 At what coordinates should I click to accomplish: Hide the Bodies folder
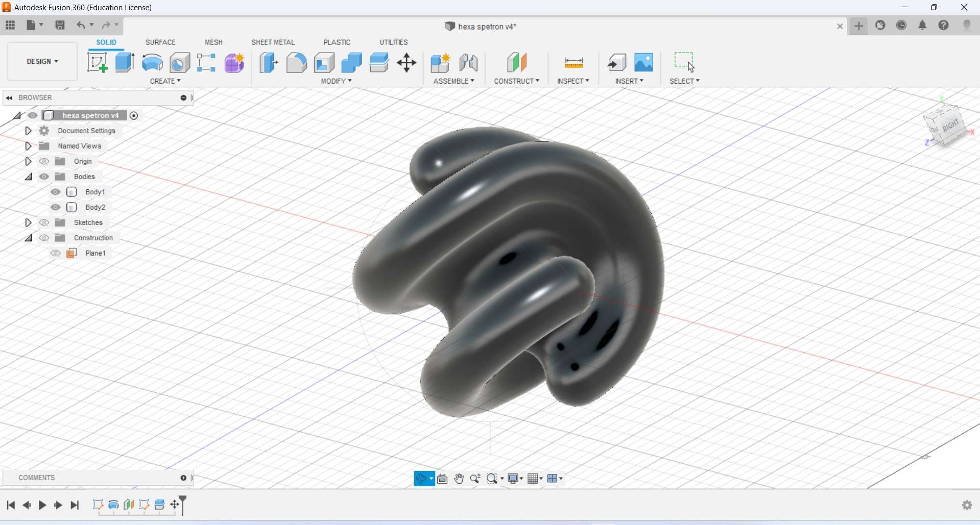[x=44, y=177]
